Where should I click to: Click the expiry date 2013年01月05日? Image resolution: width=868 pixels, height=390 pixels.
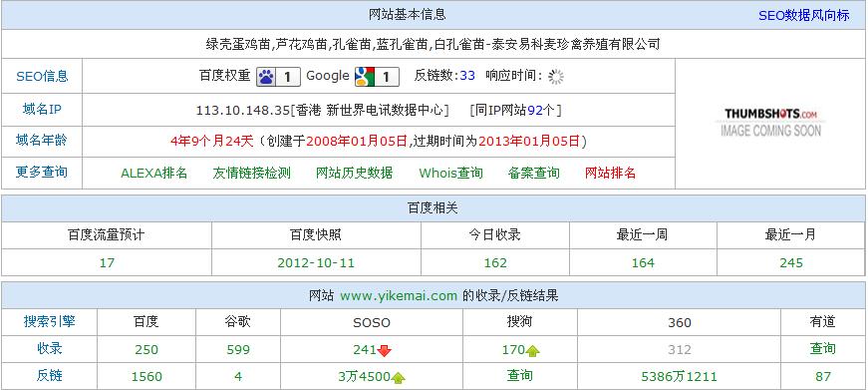(x=529, y=142)
